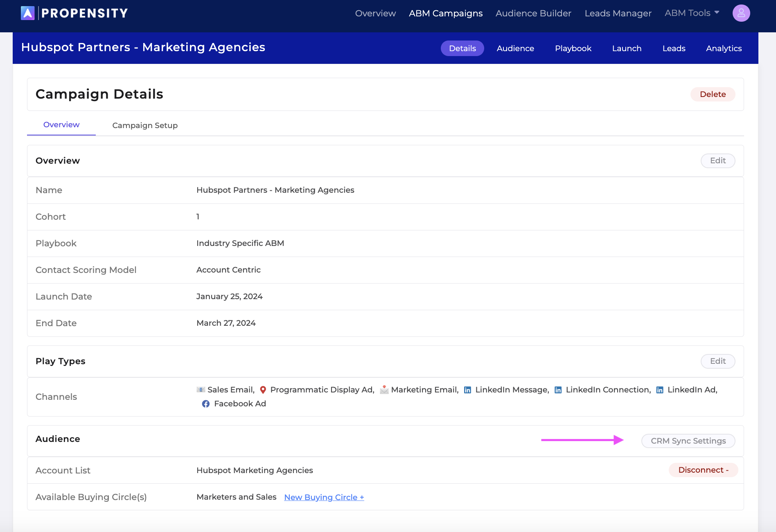Image resolution: width=776 pixels, height=532 pixels.
Task: Click the Marketing Email envelope icon
Action: pos(384,390)
